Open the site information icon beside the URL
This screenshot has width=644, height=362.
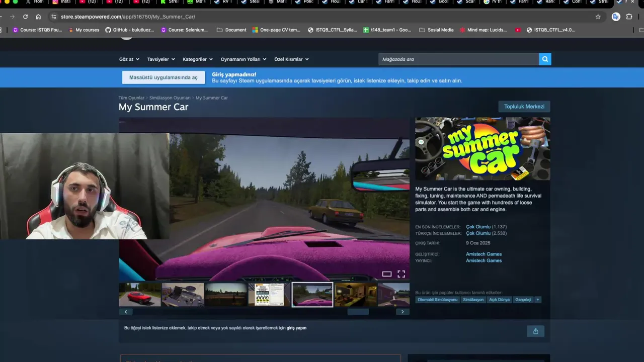(x=53, y=17)
